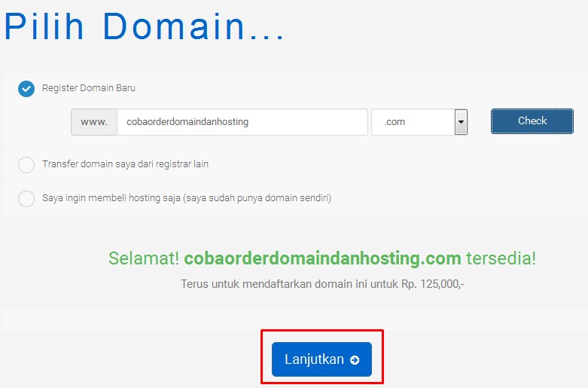This screenshot has height=388, width=588.
Task: Choose Saya ingin membeli hosting saja option
Action: pyautogui.click(x=26, y=198)
